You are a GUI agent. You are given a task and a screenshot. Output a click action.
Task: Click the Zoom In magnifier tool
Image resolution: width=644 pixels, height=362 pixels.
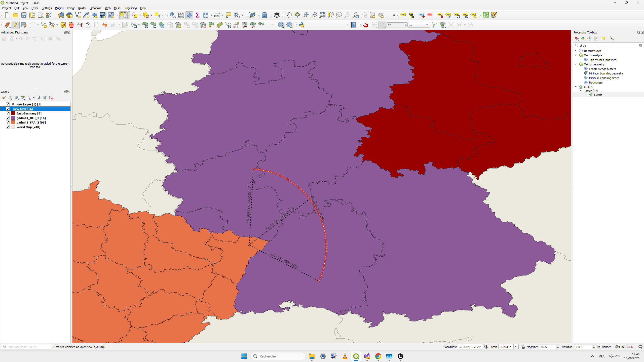306,15
